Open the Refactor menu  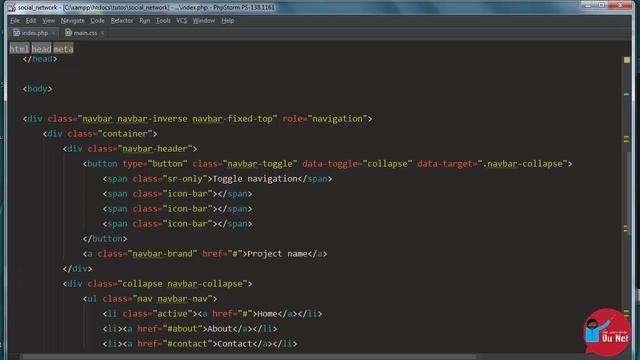tap(122, 20)
